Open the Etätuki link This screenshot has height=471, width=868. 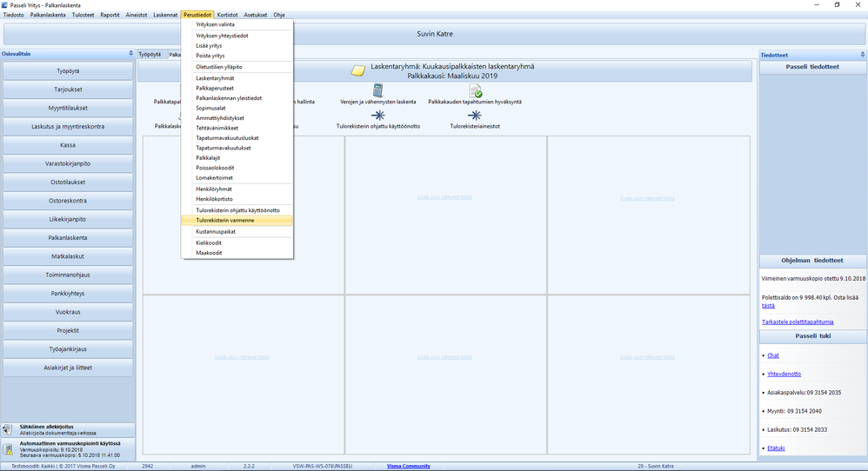776,448
